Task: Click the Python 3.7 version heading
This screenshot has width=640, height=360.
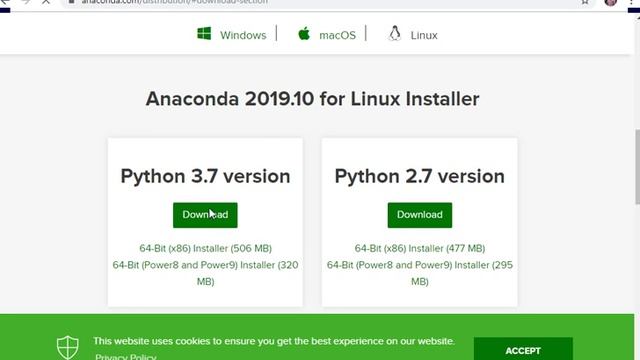Action: tap(205, 176)
